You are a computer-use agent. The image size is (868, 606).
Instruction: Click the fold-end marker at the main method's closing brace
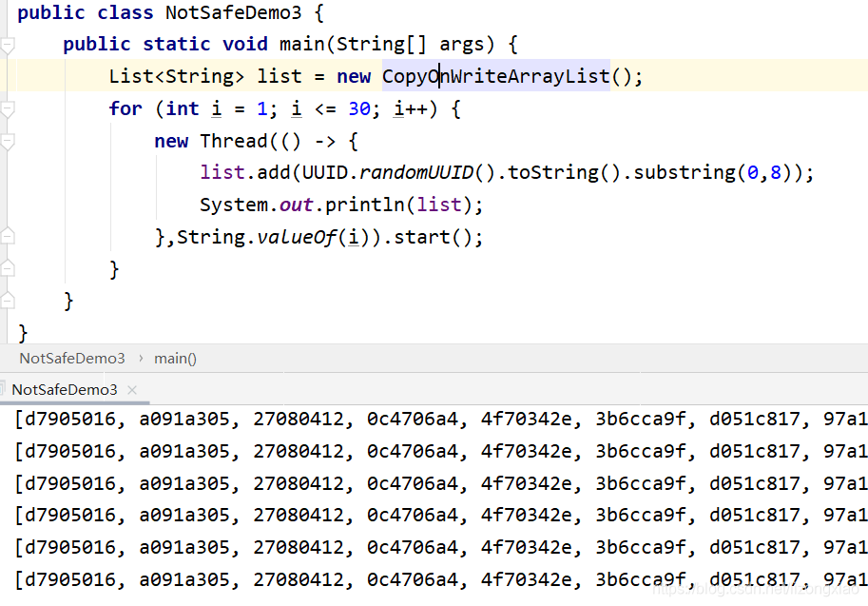click(7, 301)
